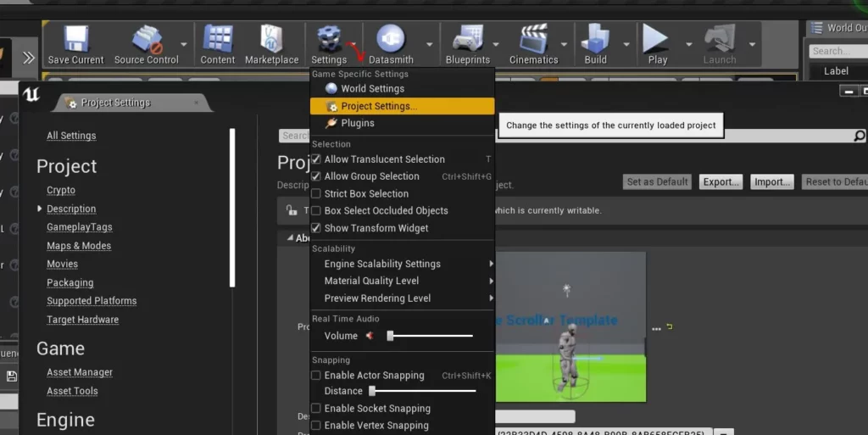Enable Vertex Snapping checkbox

(x=316, y=425)
